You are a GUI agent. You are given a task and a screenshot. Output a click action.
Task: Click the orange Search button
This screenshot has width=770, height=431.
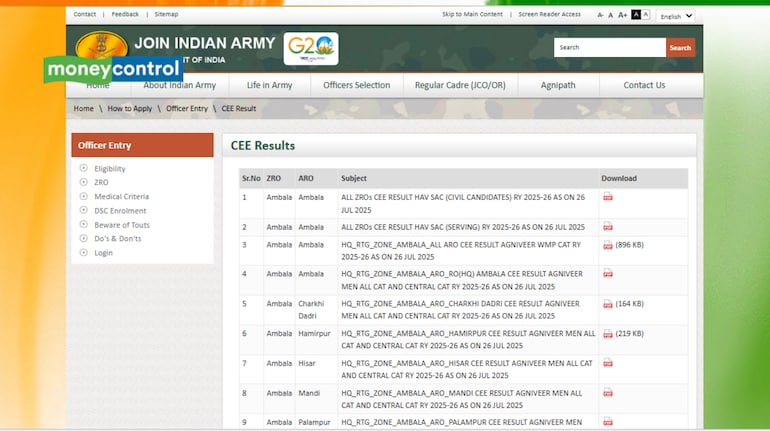(680, 47)
